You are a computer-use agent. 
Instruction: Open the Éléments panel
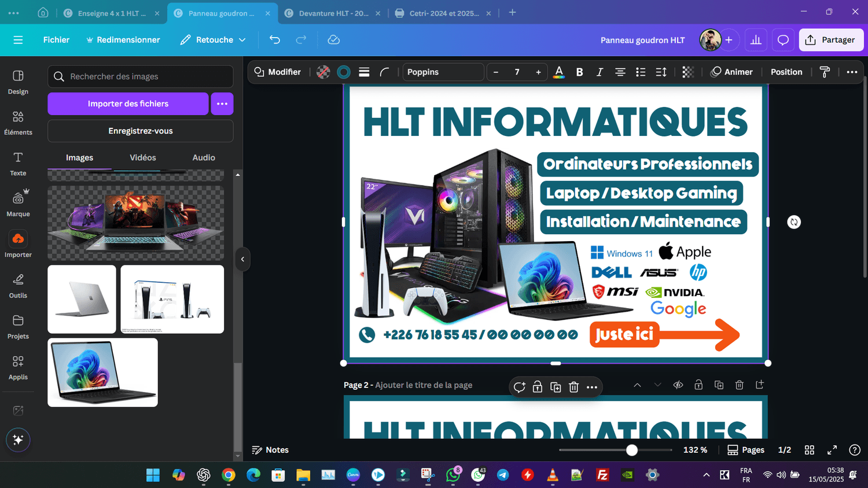[18, 123]
